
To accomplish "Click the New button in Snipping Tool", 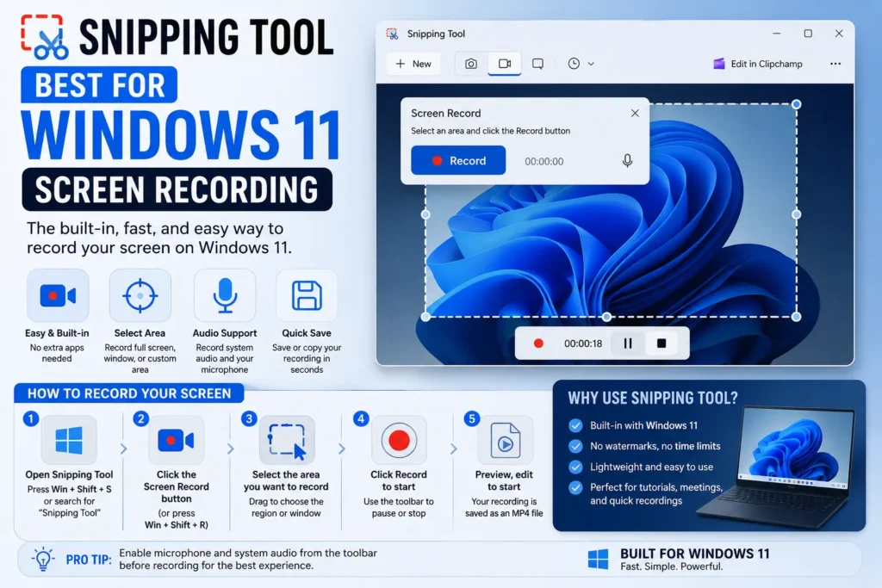I will pyautogui.click(x=413, y=64).
